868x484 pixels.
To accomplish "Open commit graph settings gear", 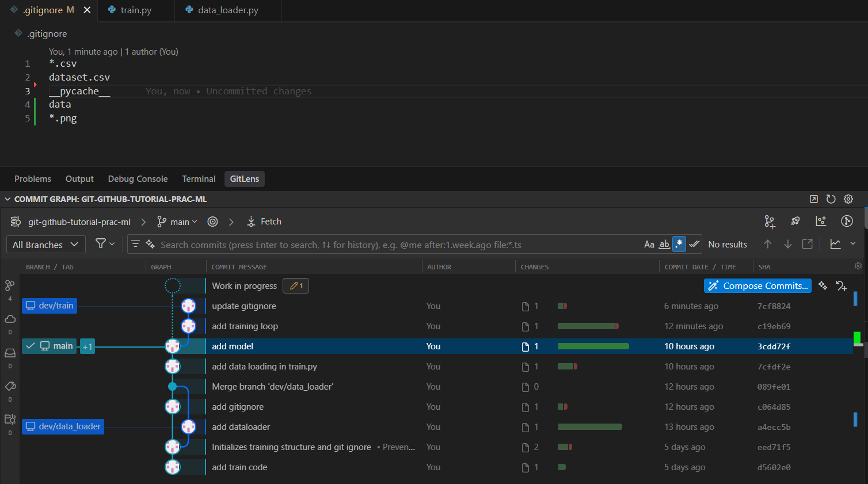I will (848, 199).
